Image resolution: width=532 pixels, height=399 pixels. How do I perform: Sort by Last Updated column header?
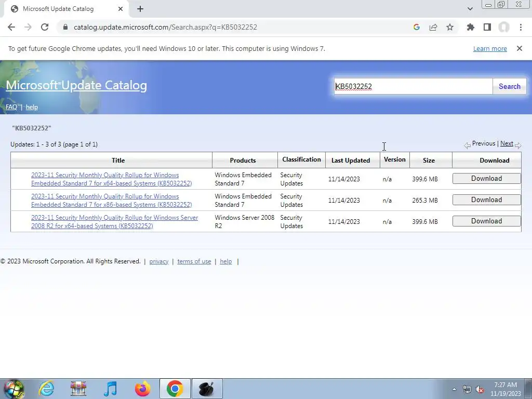[351, 161]
